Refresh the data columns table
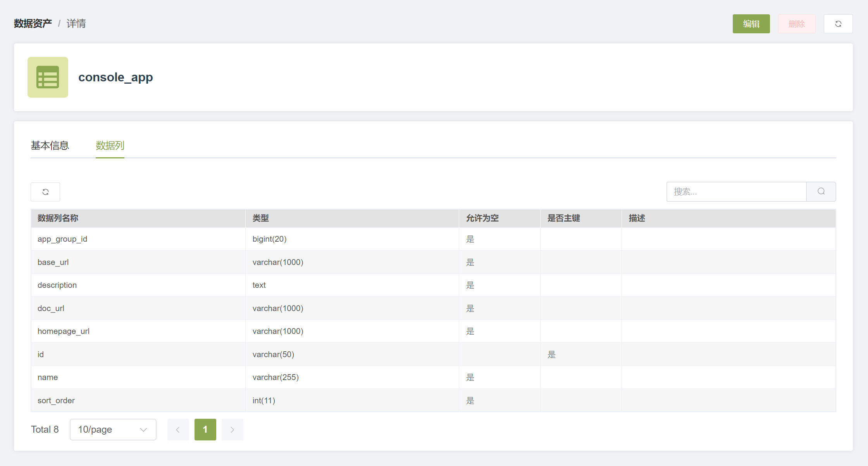 [45, 192]
